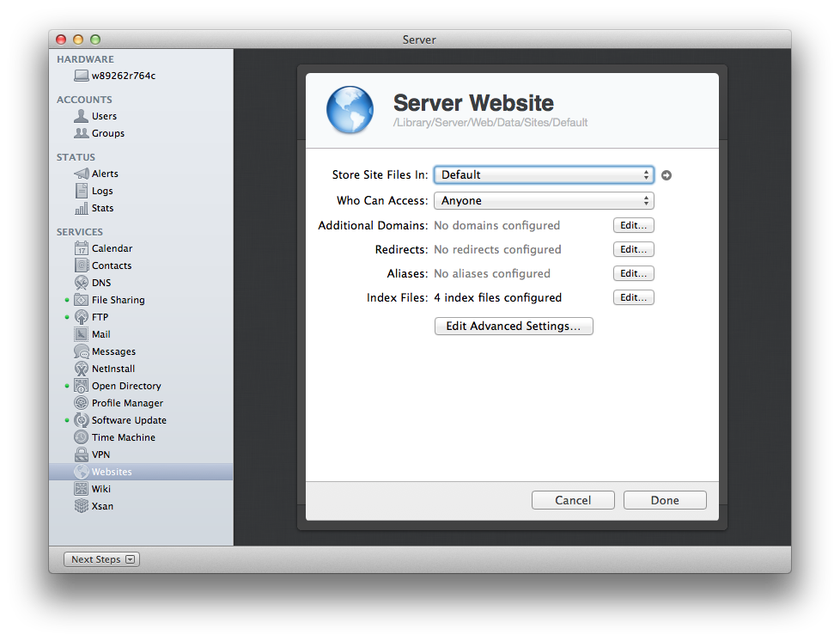Viewport: 840px width, 641px height.
Task: Edit the Index Files setting
Action: 633,298
